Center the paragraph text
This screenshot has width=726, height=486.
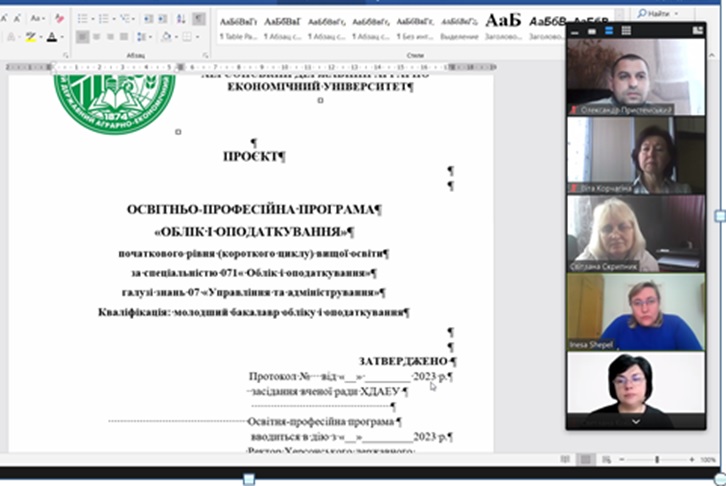(97, 37)
